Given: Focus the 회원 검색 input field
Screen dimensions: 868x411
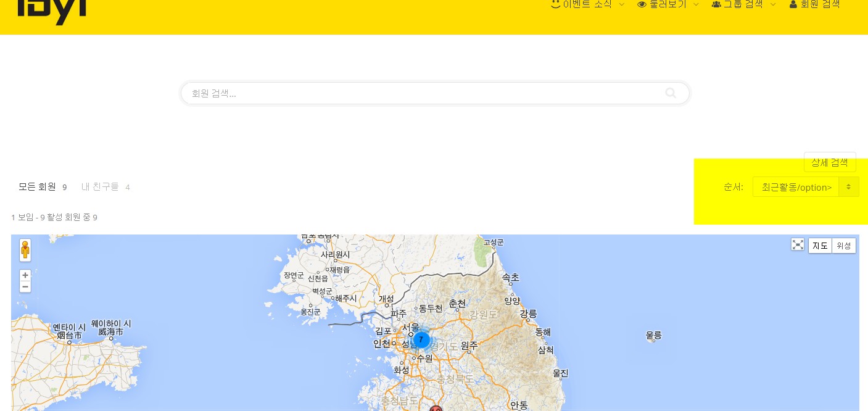Looking at the screenshot, I should click(x=435, y=93).
